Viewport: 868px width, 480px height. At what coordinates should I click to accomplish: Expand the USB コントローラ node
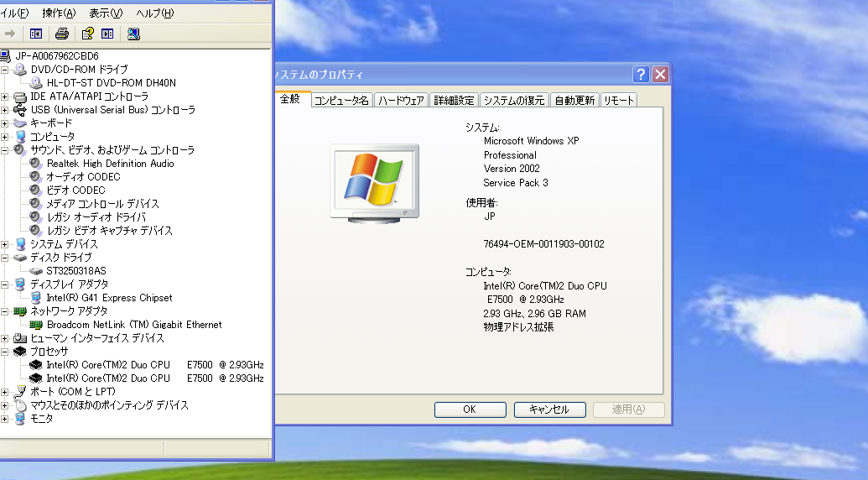(4, 110)
